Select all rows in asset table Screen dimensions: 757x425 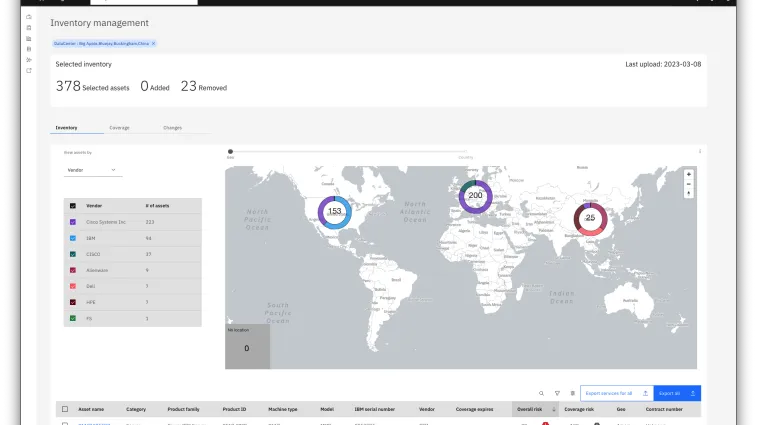point(65,409)
